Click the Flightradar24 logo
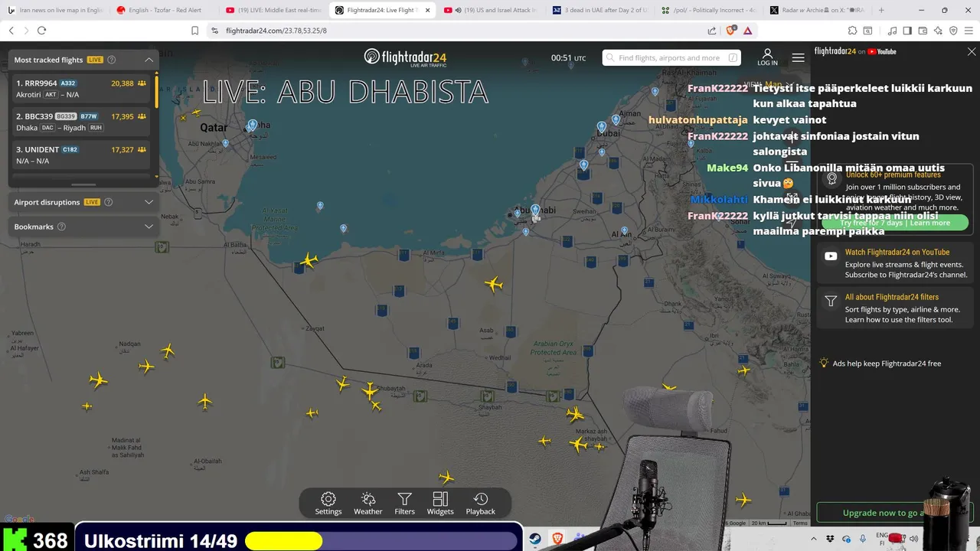 [x=405, y=57]
